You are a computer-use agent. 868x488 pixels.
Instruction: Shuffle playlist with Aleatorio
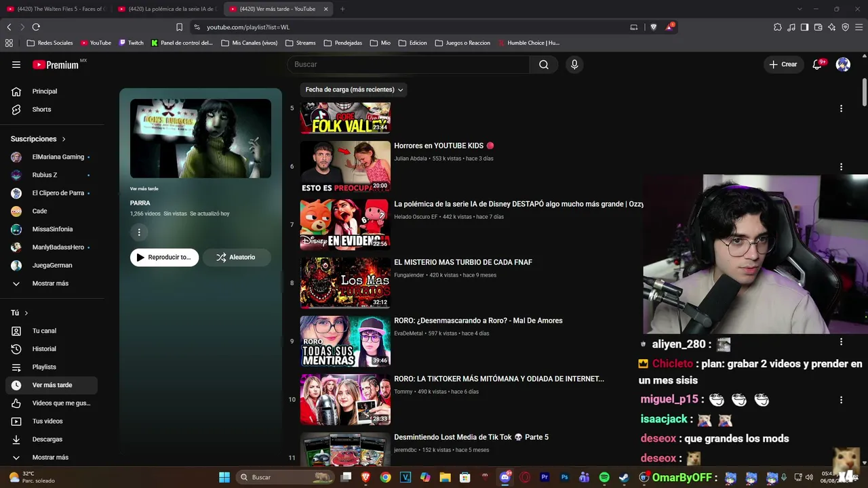click(237, 258)
